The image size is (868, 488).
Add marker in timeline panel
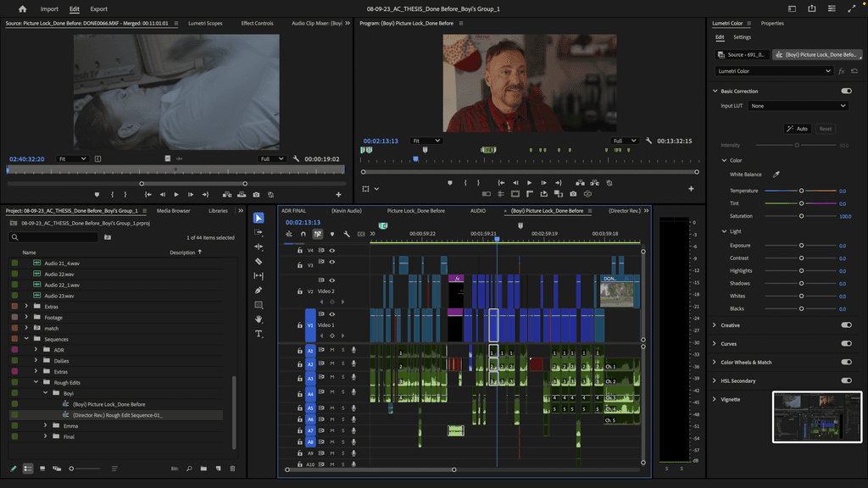[332, 234]
